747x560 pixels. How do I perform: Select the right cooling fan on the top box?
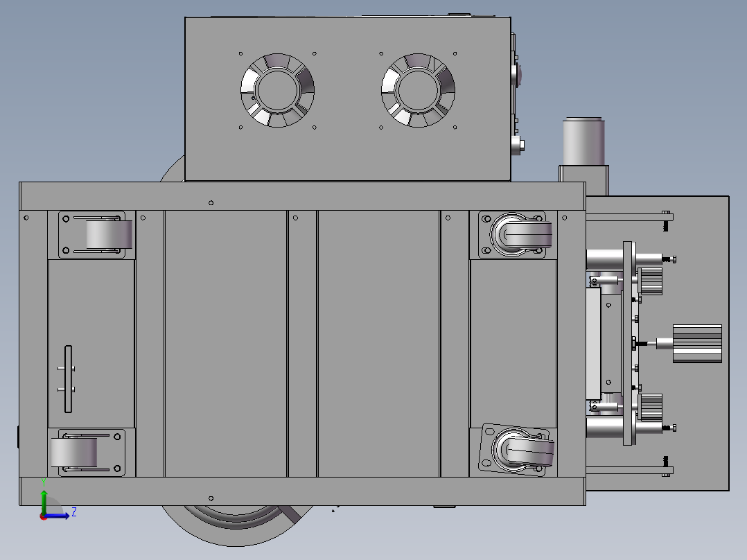[418, 91]
